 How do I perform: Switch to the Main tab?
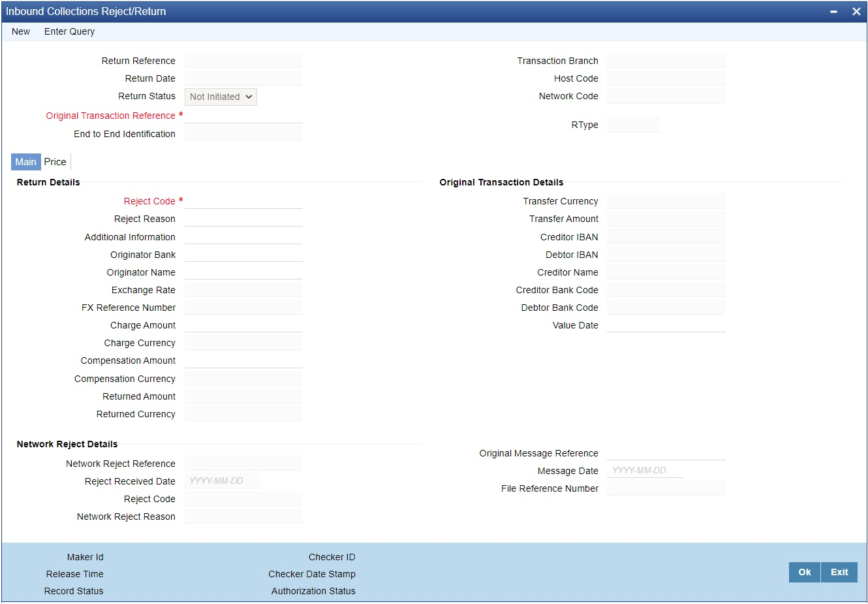tap(26, 162)
